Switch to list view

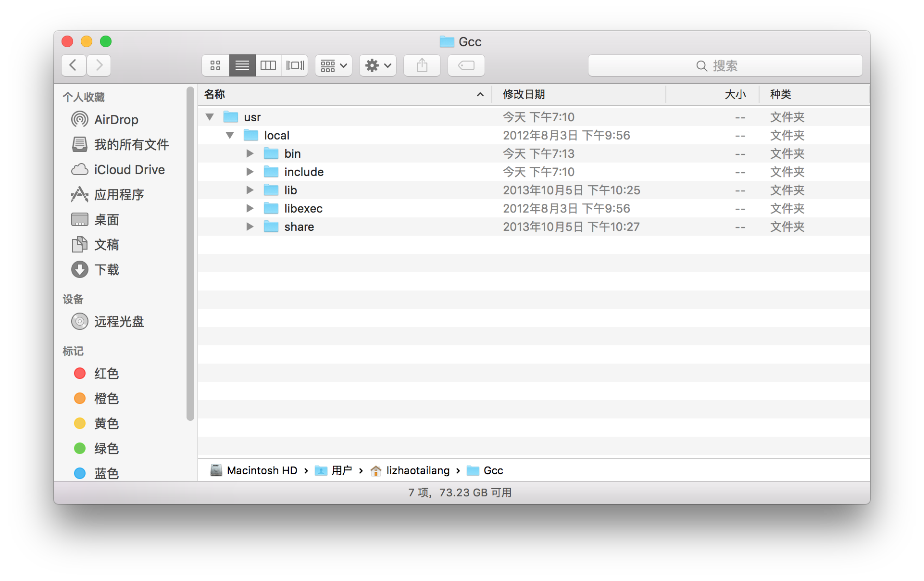(242, 65)
